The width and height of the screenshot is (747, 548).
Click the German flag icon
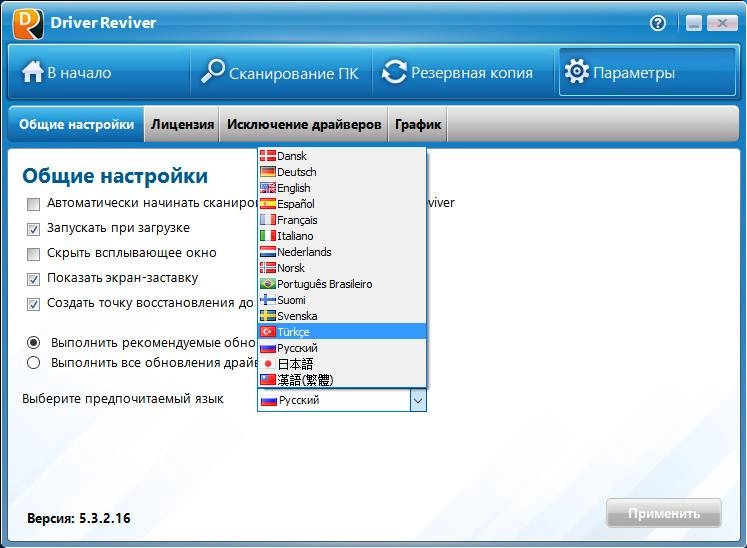click(268, 172)
